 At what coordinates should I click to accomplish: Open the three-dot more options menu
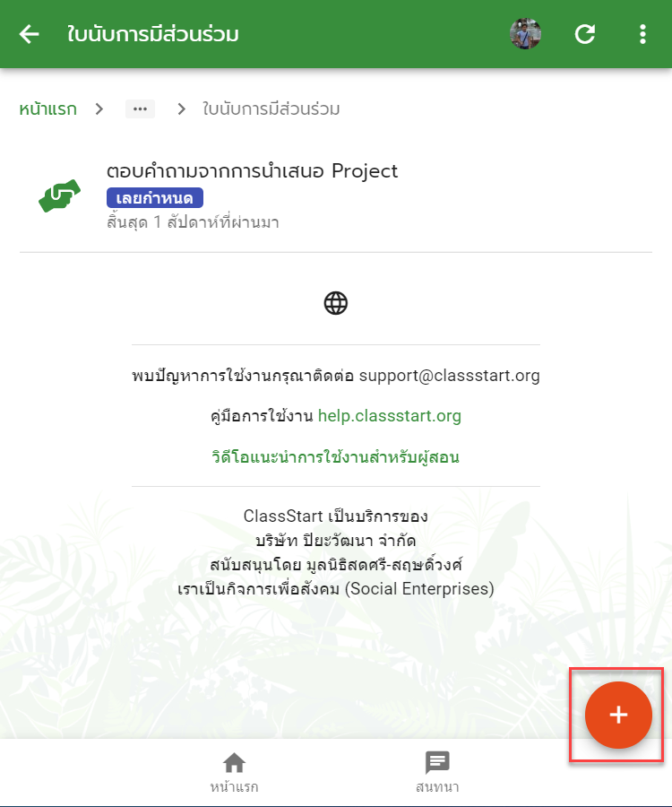[x=642, y=34]
